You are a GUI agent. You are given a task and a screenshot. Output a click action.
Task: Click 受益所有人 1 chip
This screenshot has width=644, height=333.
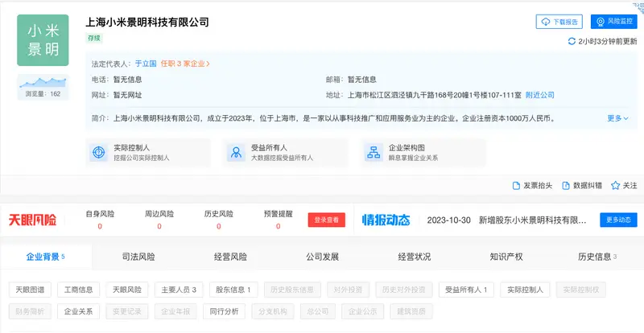pos(466,290)
